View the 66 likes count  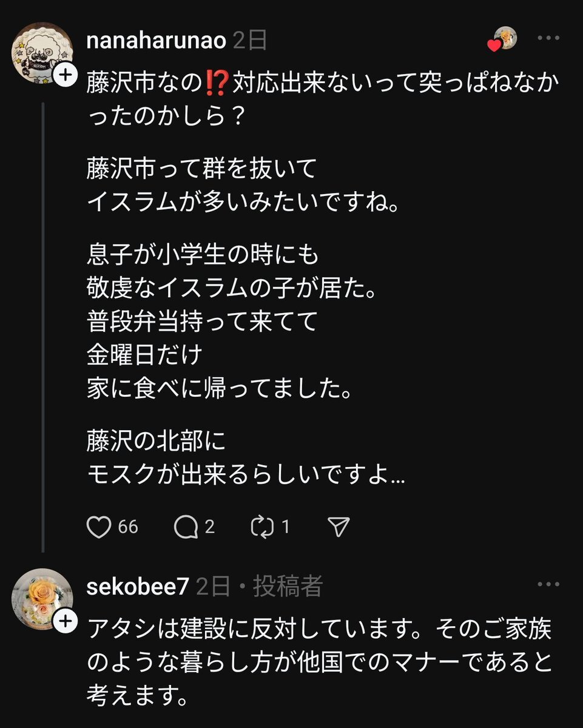tap(128, 527)
